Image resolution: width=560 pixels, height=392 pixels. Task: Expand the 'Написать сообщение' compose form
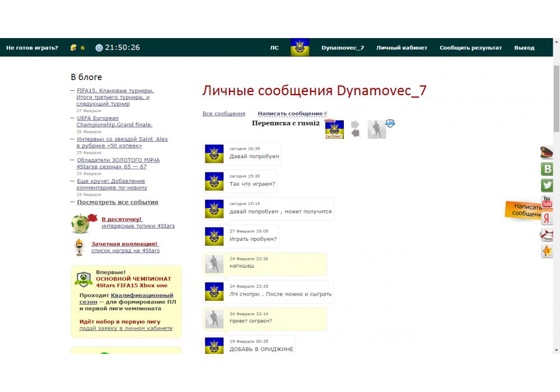tap(290, 114)
